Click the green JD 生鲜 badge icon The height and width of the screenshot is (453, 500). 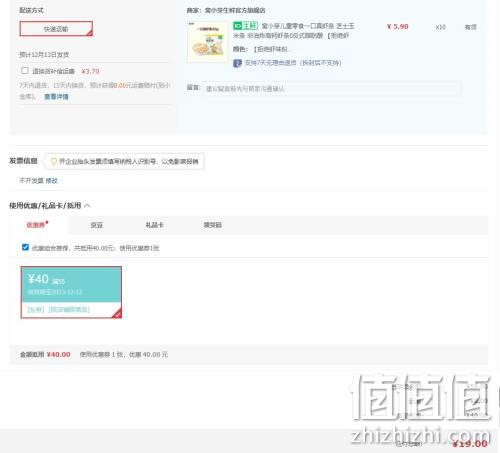point(245,26)
